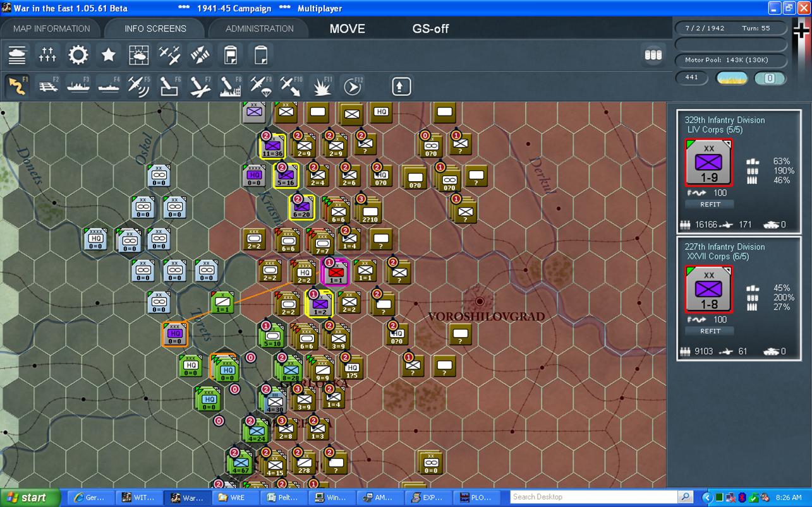Select the F2 rail mode

[x=47, y=86]
